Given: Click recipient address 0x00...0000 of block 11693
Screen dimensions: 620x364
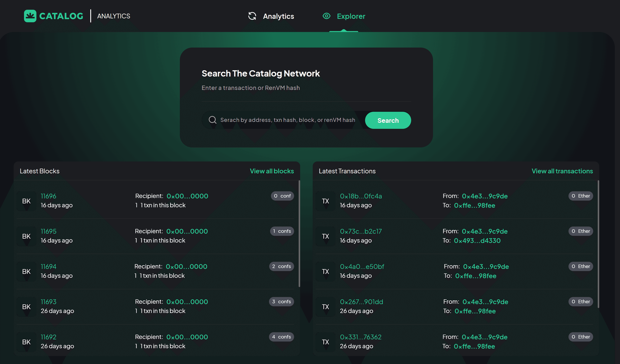Looking at the screenshot, I should (187, 302).
